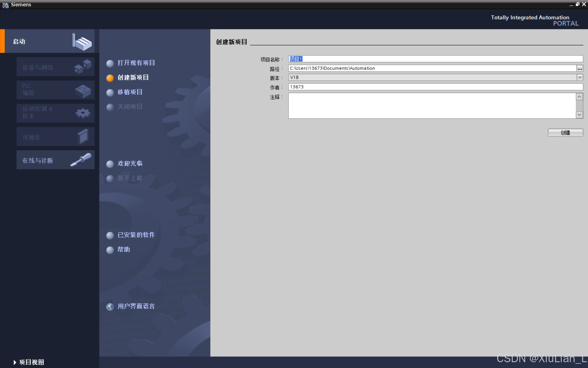Open the 帮助 menu entry
Image resolution: width=588 pixels, height=368 pixels.
click(x=124, y=249)
